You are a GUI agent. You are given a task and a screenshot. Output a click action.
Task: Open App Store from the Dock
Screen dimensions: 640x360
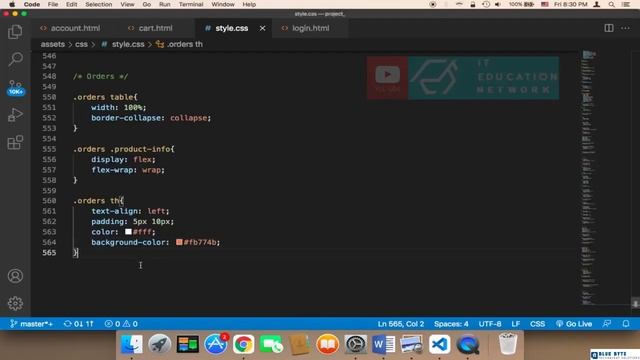[216, 344]
